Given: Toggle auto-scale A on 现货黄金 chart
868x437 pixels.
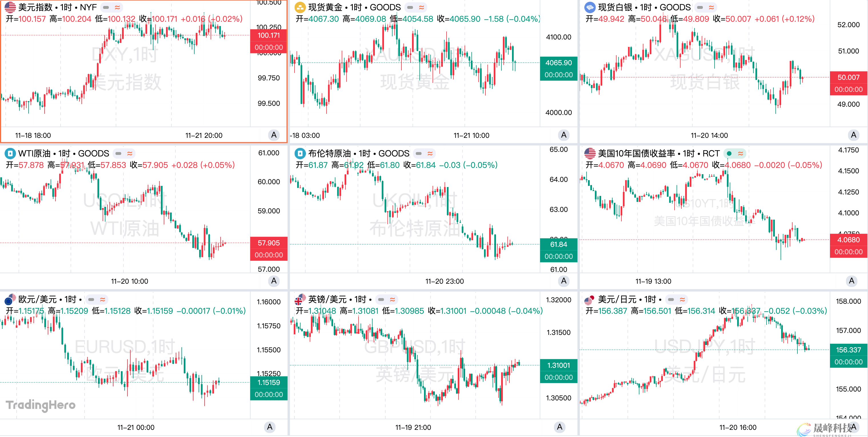Looking at the screenshot, I should point(563,135).
